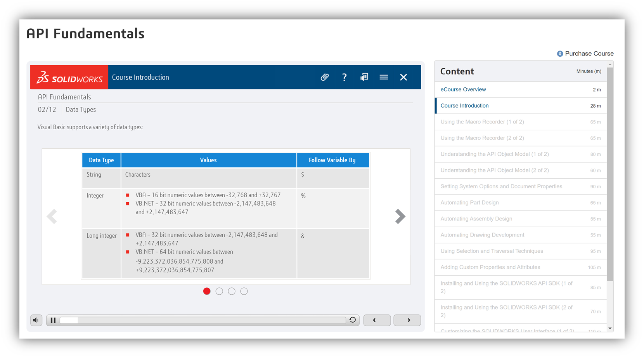The width and height of the screenshot is (644, 358).
Task: Click the Long integer row cell
Action: pyautogui.click(x=101, y=254)
